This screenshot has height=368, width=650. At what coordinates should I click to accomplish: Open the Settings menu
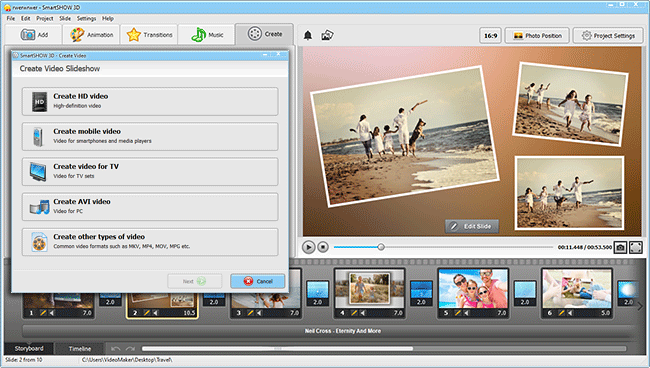click(x=86, y=18)
